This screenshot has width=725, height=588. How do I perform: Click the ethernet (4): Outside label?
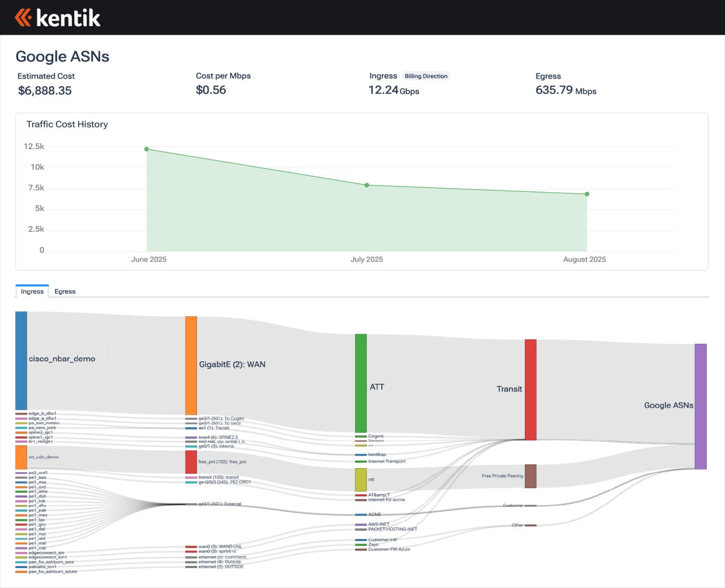(219, 562)
